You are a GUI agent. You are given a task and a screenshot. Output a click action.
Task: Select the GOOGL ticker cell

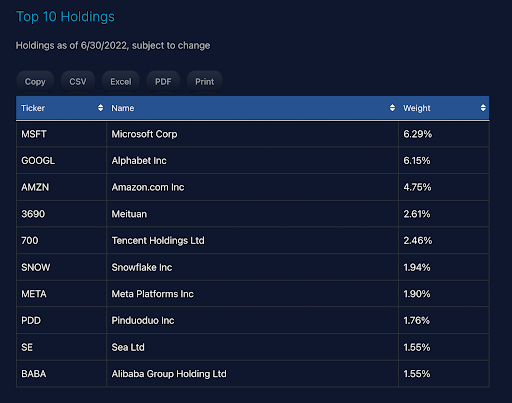tap(61, 160)
